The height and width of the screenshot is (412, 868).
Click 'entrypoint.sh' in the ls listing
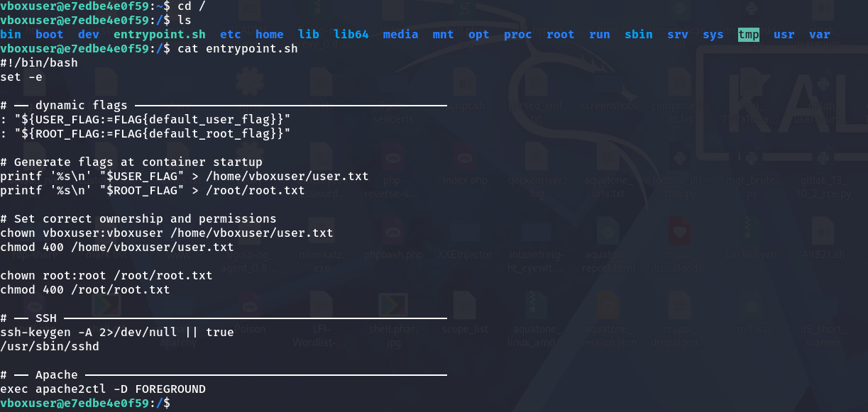tap(160, 34)
